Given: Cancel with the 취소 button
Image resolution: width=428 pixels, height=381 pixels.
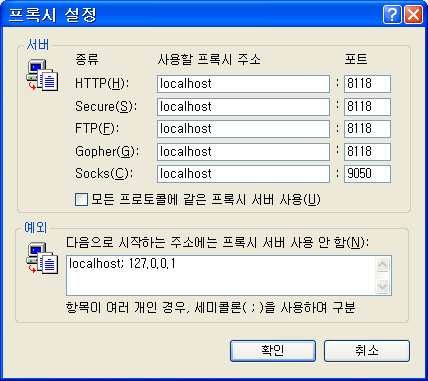Looking at the screenshot, I should [x=367, y=351].
